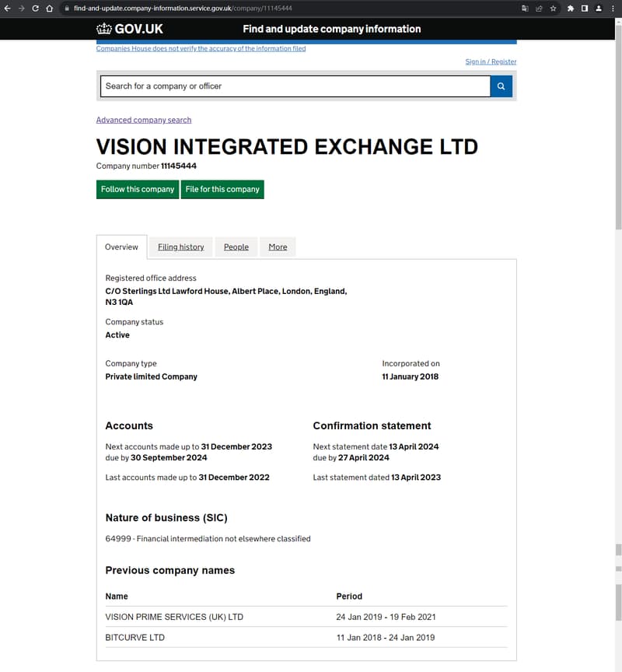Image resolution: width=622 pixels, height=672 pixels.
Task: Click Follow this company button
Action: coord(138,190)
